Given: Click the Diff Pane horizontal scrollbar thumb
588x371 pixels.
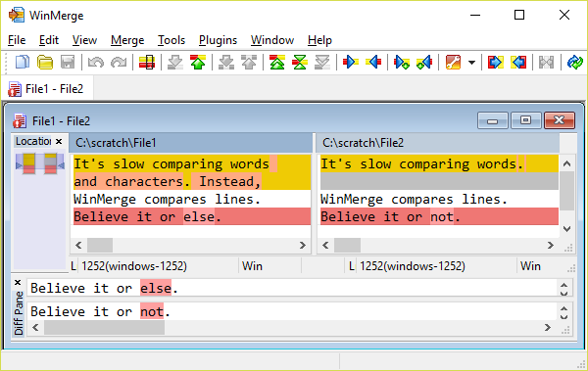Looking at the screenshot, I should click(104, 328).
